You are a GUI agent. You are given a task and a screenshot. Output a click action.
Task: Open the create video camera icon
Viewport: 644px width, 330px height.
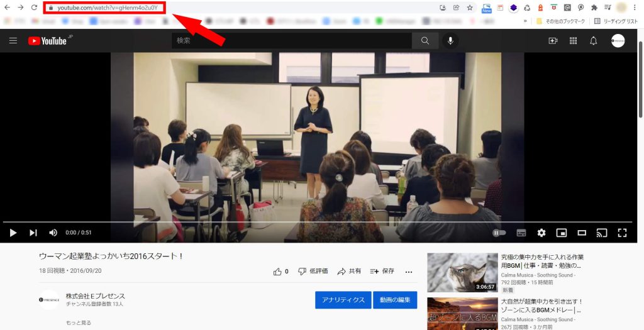pyautogui.click(x=553, y=41)
